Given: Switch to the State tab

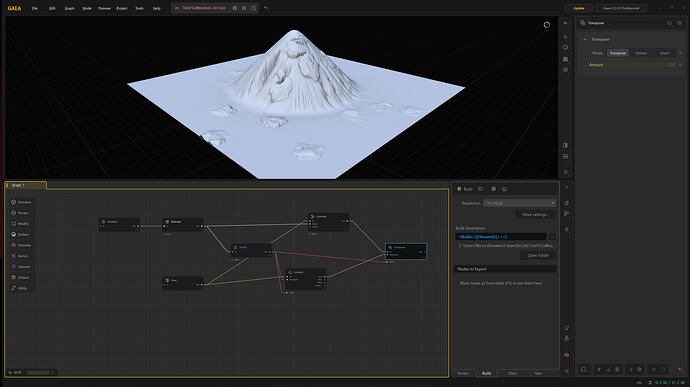Looking at the screenshot, I should tap(512, 373).
